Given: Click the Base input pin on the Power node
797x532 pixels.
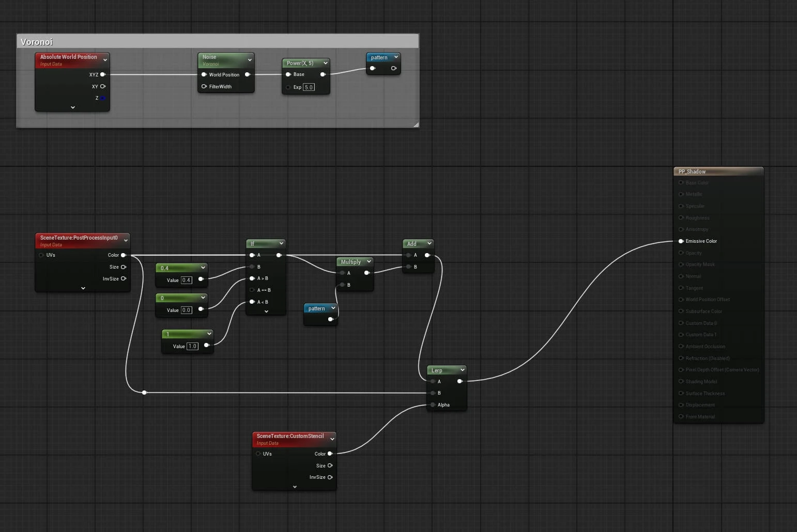Looking at the screenshot, I should (288, 74).
